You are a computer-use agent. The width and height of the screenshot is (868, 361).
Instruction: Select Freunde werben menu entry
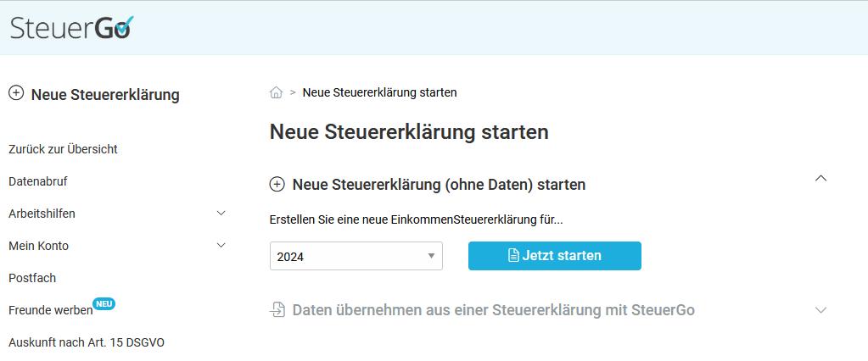point(50,310)
